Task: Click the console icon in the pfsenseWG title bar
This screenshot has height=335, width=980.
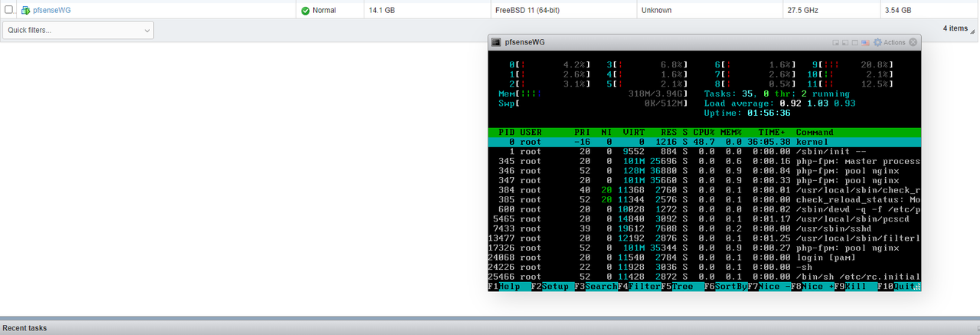Action: 496,42
